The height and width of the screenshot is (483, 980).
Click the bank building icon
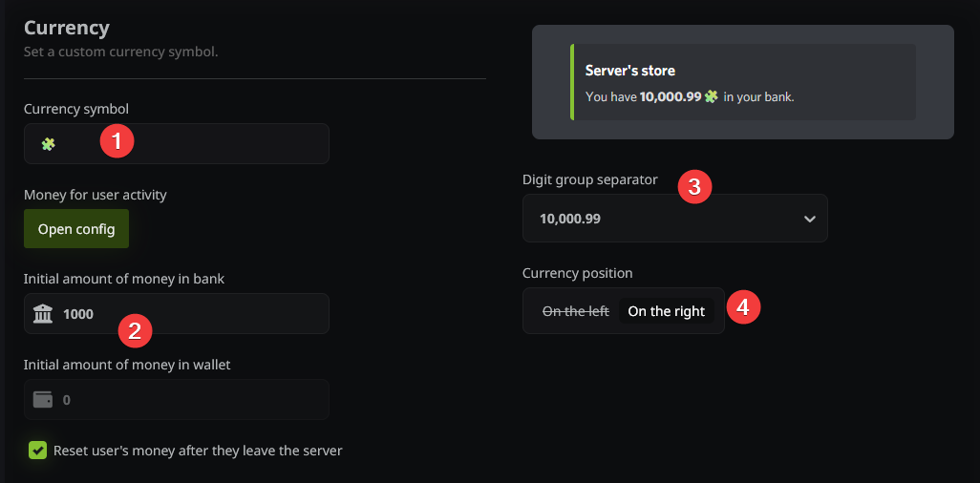point(43,314)
